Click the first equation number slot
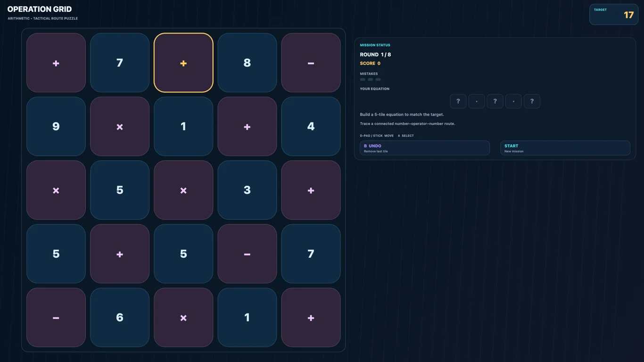Screen dimensions: 644x362 (458, 101)
